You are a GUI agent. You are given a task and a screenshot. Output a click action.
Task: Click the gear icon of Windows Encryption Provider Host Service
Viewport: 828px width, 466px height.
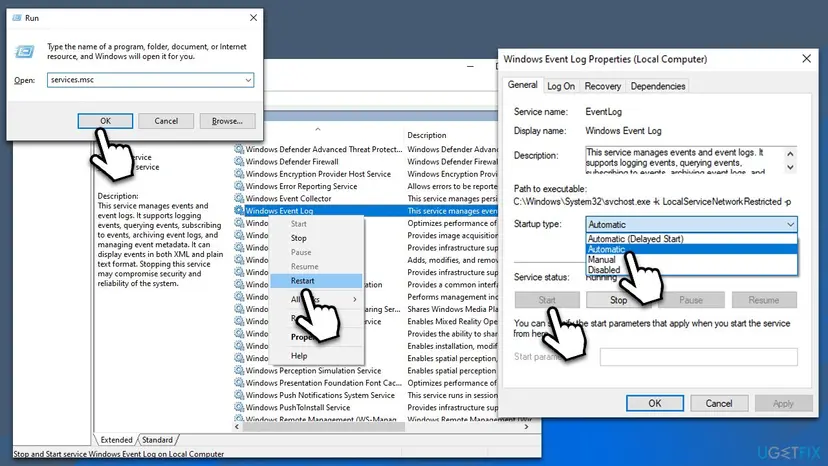tap(239, 174)
